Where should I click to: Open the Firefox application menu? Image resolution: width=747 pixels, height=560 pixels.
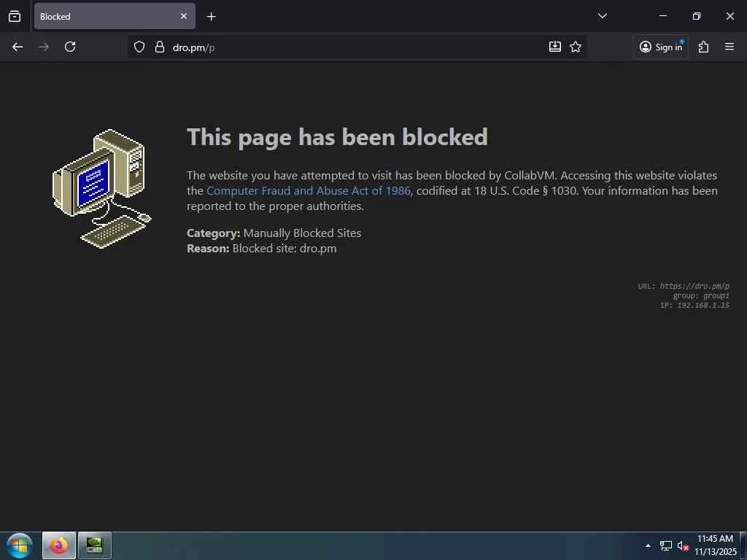pyautogui.click(x=729, y=47)
